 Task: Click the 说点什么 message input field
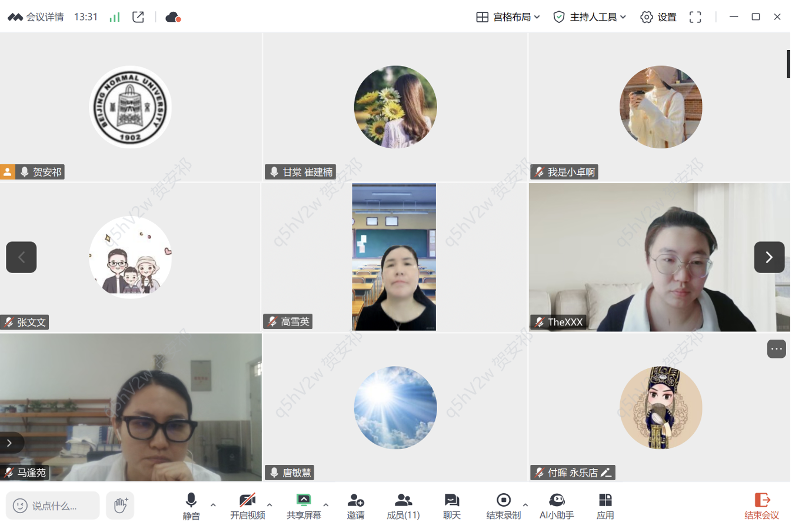[53, 506]
